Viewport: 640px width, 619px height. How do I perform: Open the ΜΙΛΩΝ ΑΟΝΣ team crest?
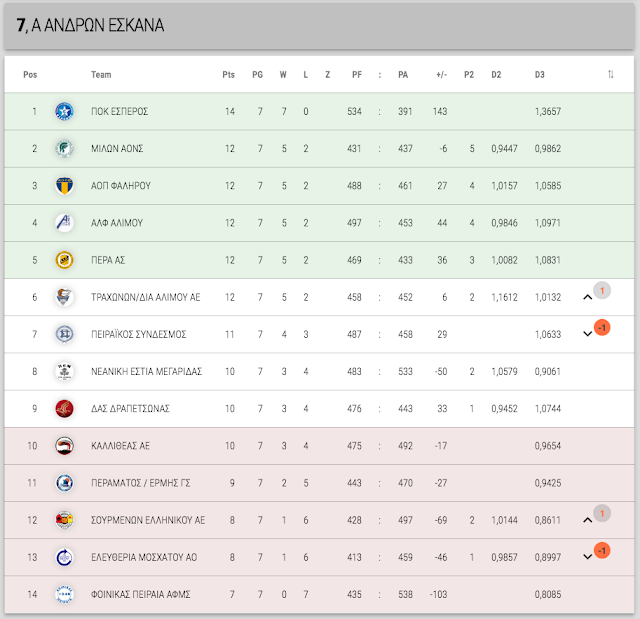coord(64,149)
